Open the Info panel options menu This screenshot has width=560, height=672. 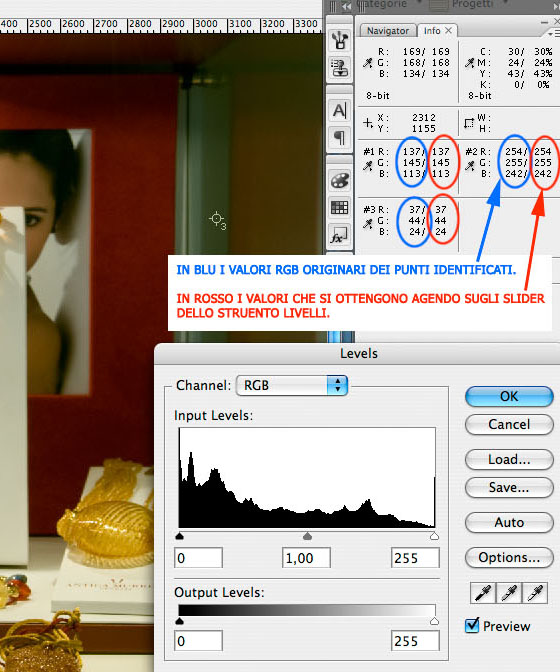[x=553, y=33]
